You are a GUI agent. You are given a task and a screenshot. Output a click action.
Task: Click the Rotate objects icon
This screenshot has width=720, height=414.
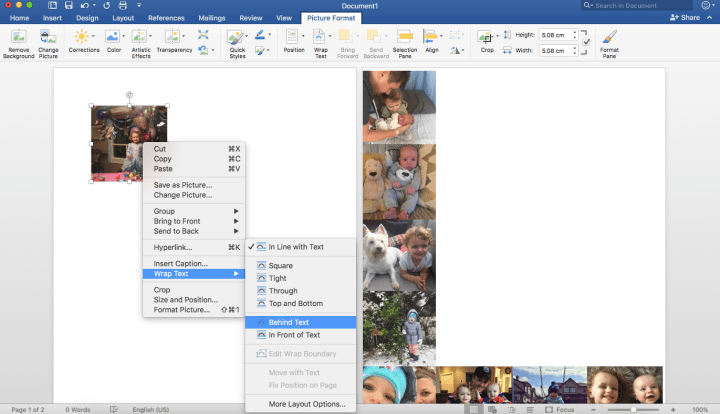coord(455,50)
